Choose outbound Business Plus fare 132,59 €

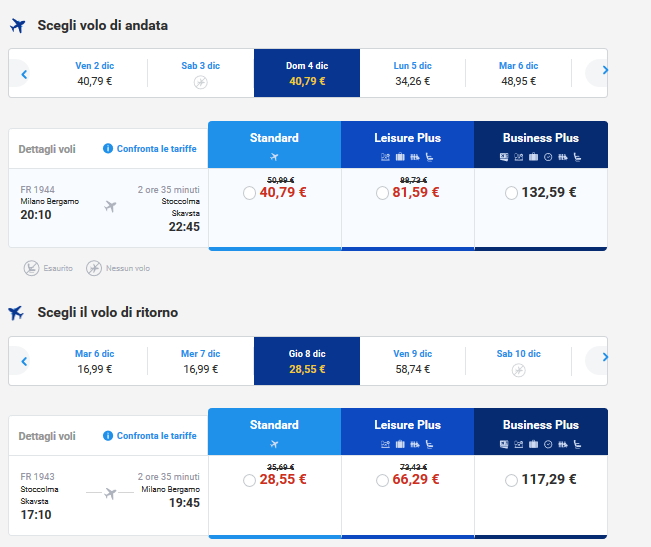coord(512,193)
